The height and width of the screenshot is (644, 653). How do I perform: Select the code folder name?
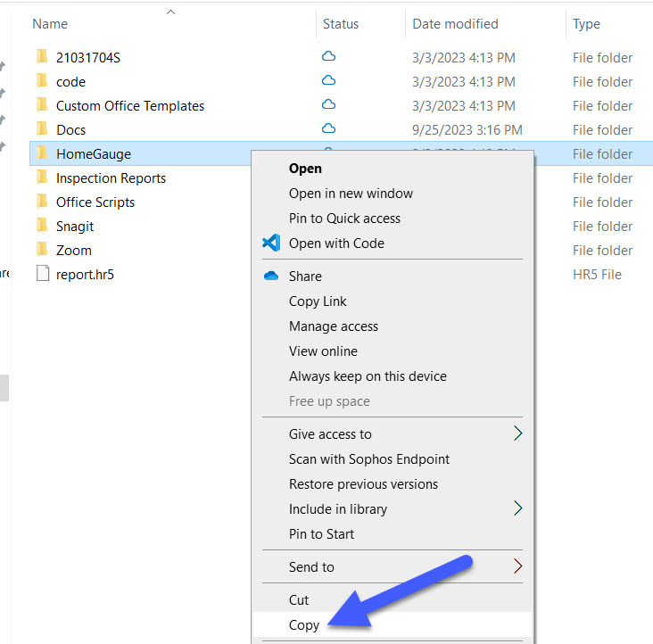pos(70,82)
